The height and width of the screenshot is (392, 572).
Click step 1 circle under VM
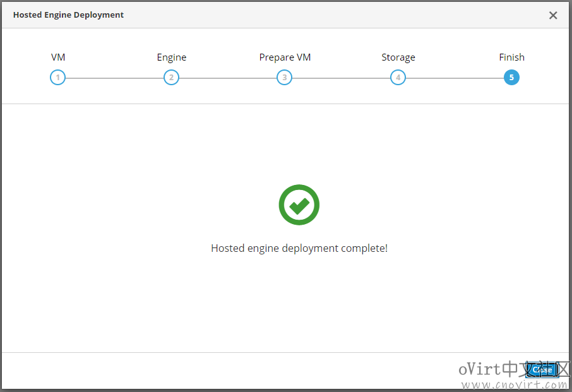click(x=57, y=77)
